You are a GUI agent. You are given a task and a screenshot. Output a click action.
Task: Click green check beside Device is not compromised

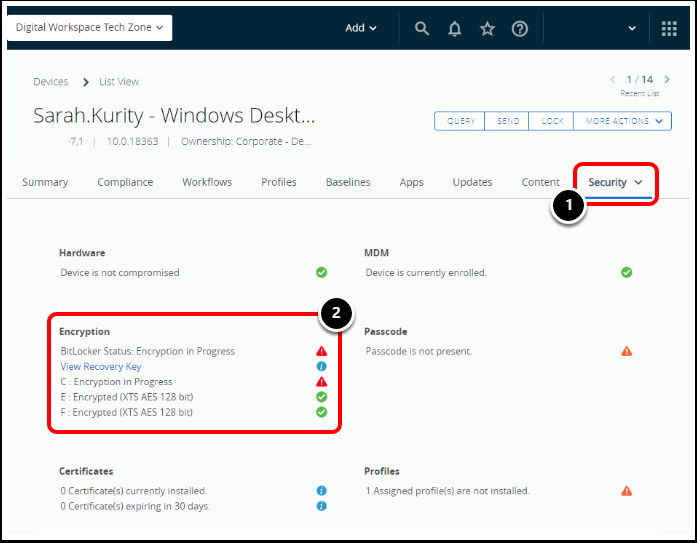(322, 272)
